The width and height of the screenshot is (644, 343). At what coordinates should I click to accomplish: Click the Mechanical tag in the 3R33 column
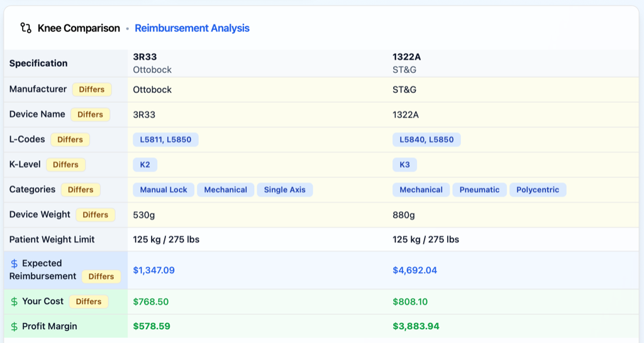point(226,190)
